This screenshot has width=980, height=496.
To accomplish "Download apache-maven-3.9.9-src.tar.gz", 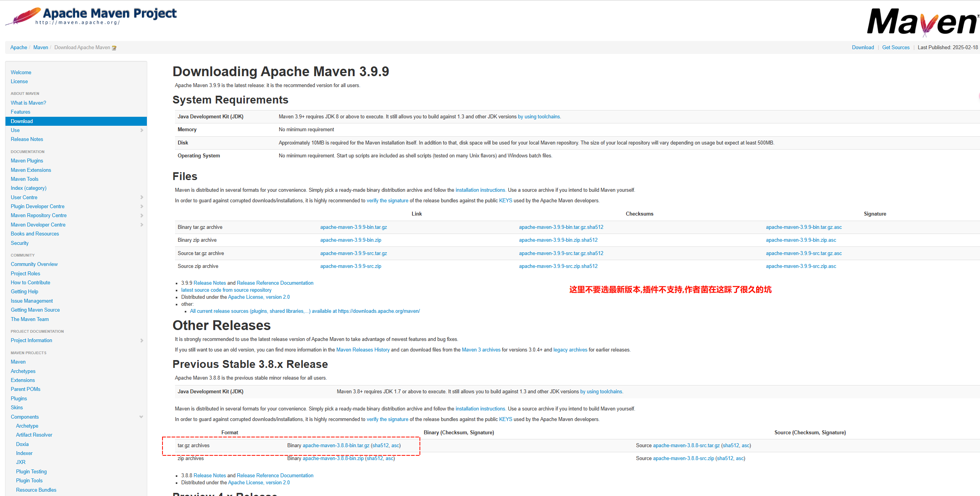I will 353,253.
